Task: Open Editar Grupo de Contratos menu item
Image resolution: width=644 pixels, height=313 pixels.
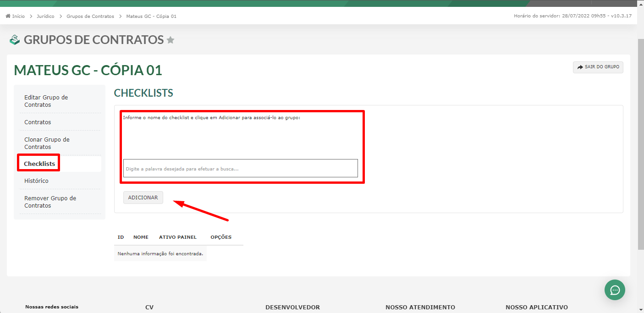Action: click(x=60, y=101)
